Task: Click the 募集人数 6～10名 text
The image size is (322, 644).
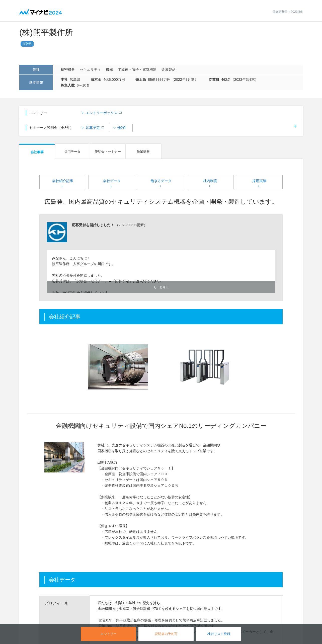Action: click(75, 85)
